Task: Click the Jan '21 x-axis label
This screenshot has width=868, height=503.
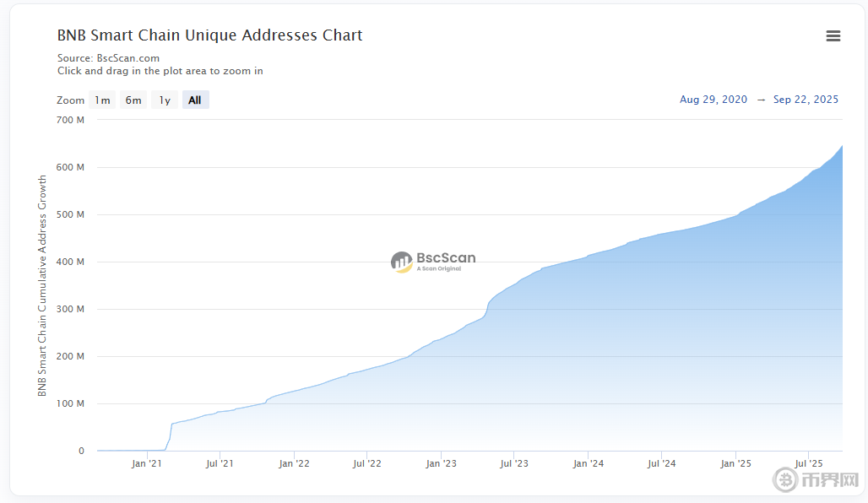Action: coord(147,463)
